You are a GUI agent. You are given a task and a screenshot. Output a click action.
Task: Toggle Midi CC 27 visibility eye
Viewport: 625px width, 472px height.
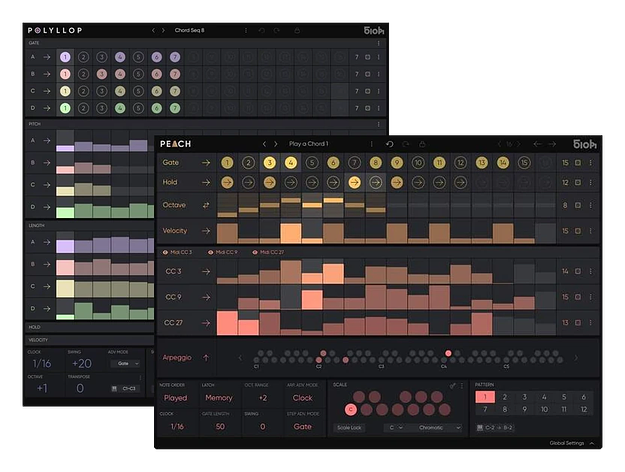click(x=255, y=252)
